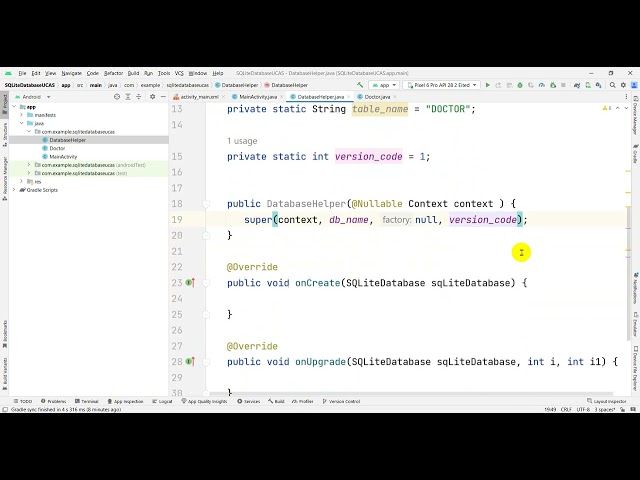The image size is (640, 480).
Task: Open Version Control tool window
Action: (341, 401)
